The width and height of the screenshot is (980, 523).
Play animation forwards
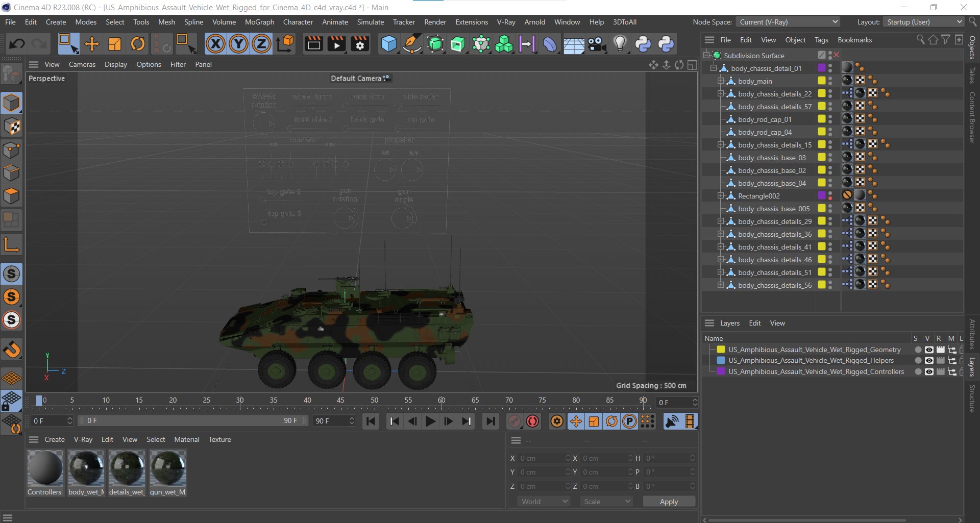[x=430, y=421]
